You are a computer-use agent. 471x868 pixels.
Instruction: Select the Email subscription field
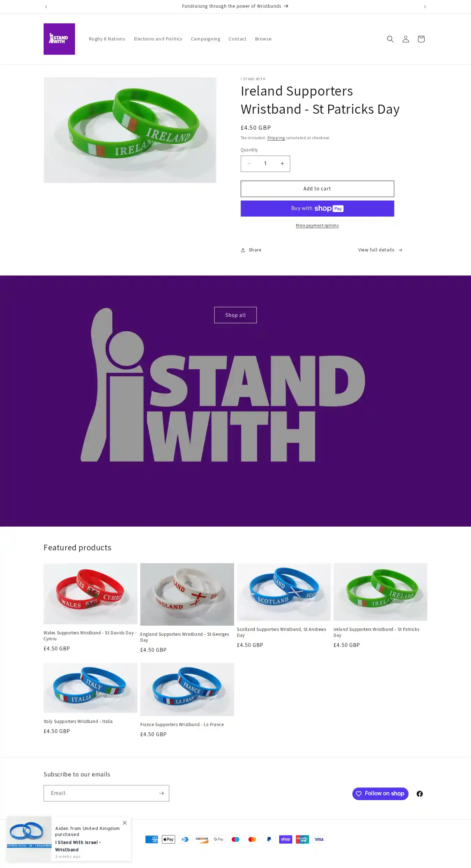pyautogui.click(x=100, y=793)
